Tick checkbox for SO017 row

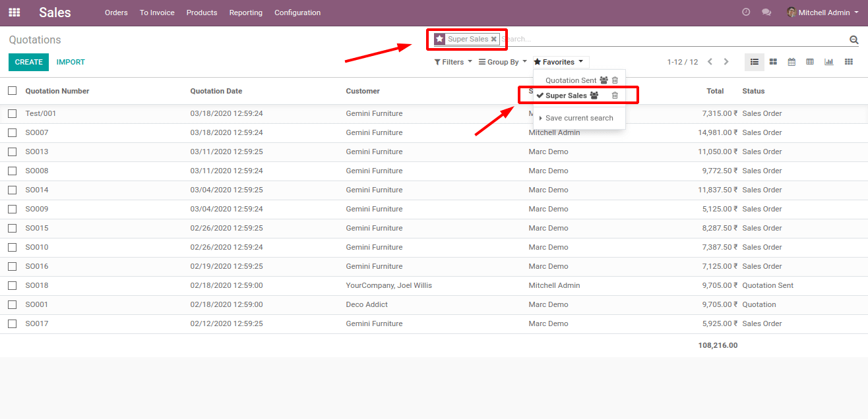12,323
